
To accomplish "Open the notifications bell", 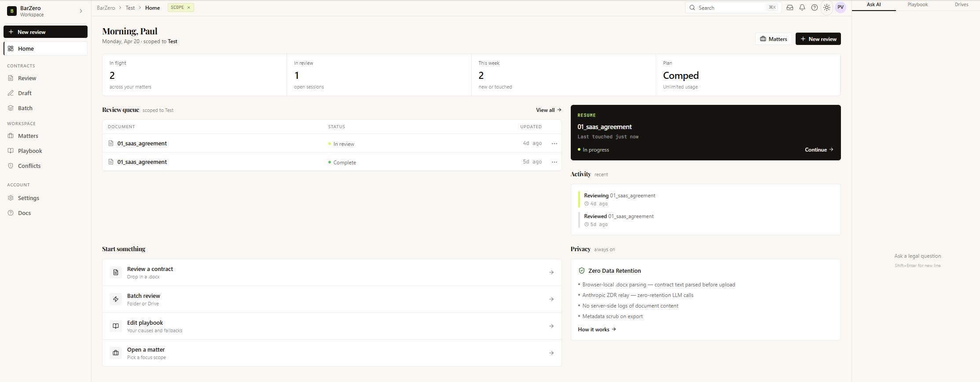I will pyautogui.click(x=802, y=7).
